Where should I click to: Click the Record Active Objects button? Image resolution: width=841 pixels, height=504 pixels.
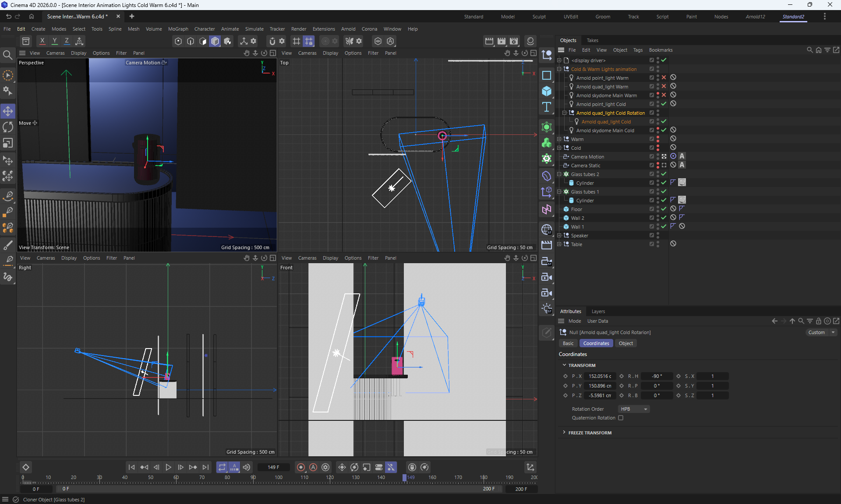coord(300,467)
